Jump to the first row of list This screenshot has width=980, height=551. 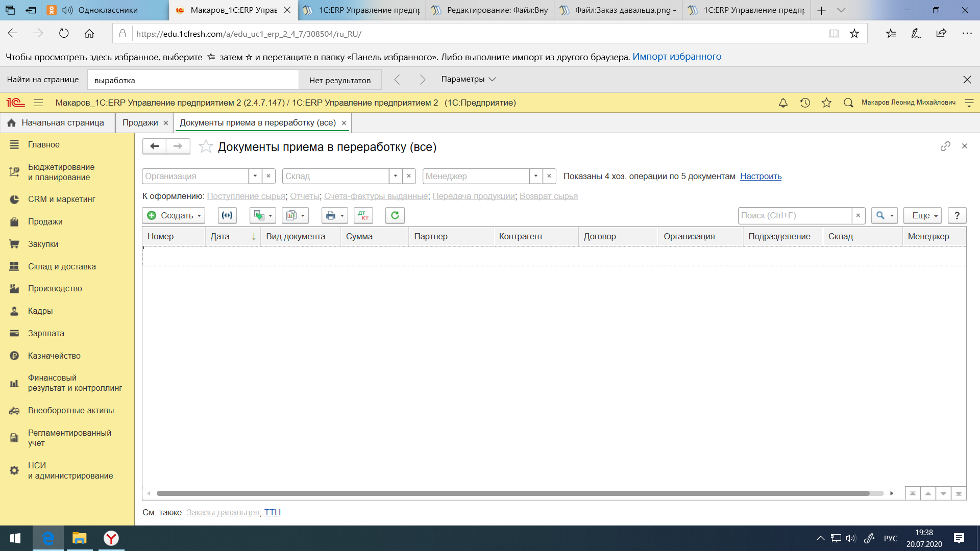point(913,493)
